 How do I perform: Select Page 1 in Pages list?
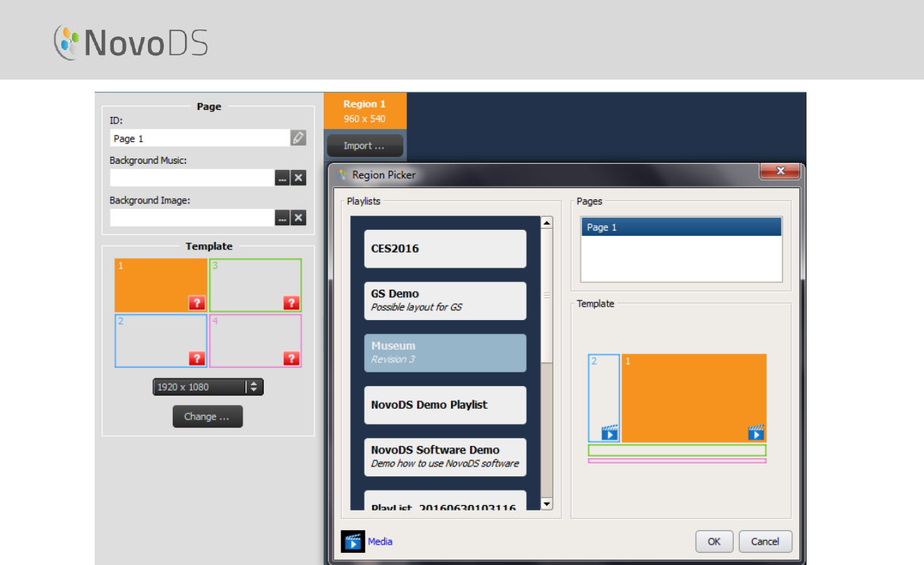pos(681,228)
